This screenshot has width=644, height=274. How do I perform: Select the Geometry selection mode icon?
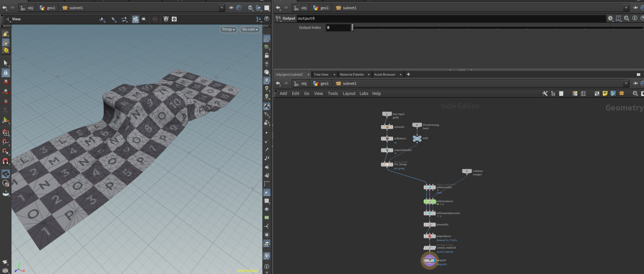(6, 42)
